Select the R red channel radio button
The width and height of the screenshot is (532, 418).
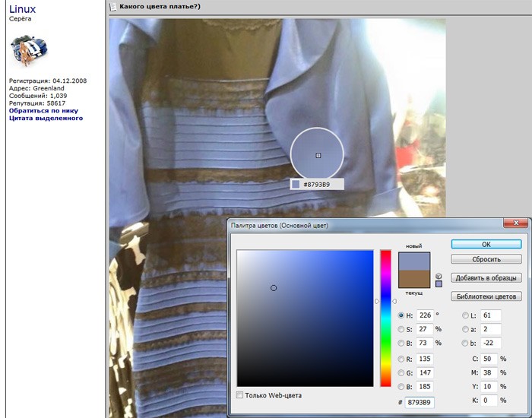pos(401,359)
